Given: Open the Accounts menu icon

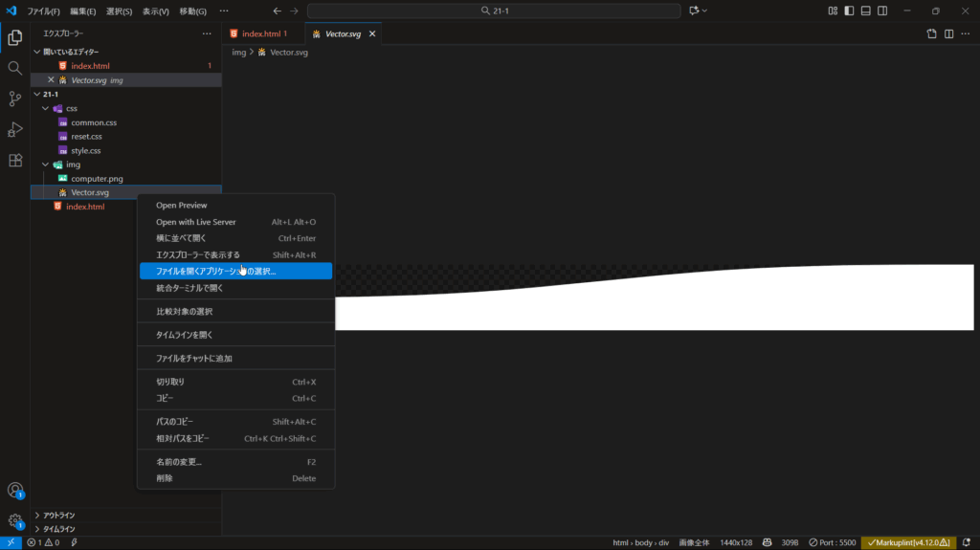Looking at the screenshot, I should pyautogui.click(x=14, y=490).
